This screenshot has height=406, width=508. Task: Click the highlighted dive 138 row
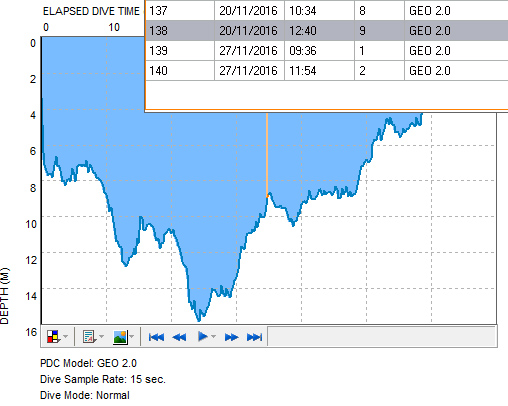point(327,31)
